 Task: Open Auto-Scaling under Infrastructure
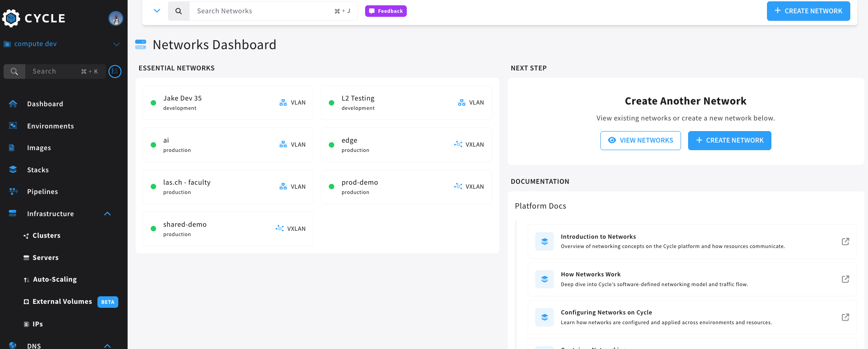[55, 279]
